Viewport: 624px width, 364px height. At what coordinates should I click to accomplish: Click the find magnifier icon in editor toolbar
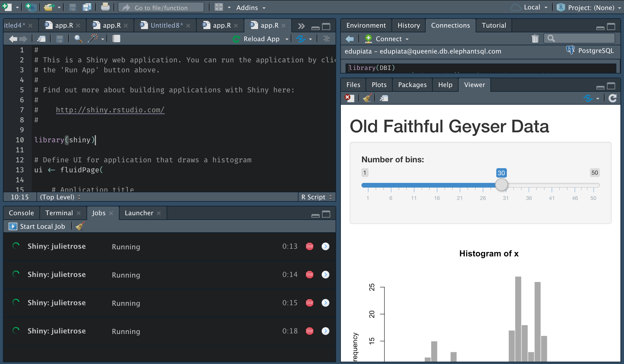coord(78,39)
